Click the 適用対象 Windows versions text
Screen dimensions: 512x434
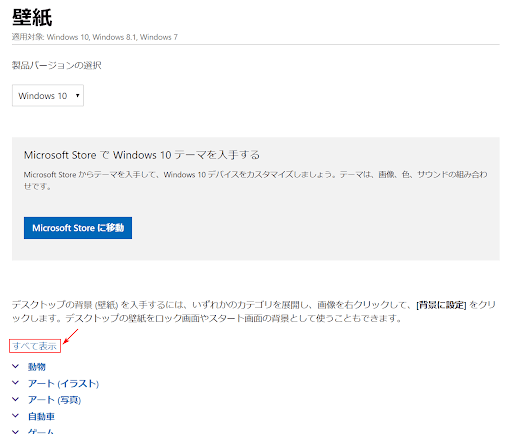tap(95, 37)
